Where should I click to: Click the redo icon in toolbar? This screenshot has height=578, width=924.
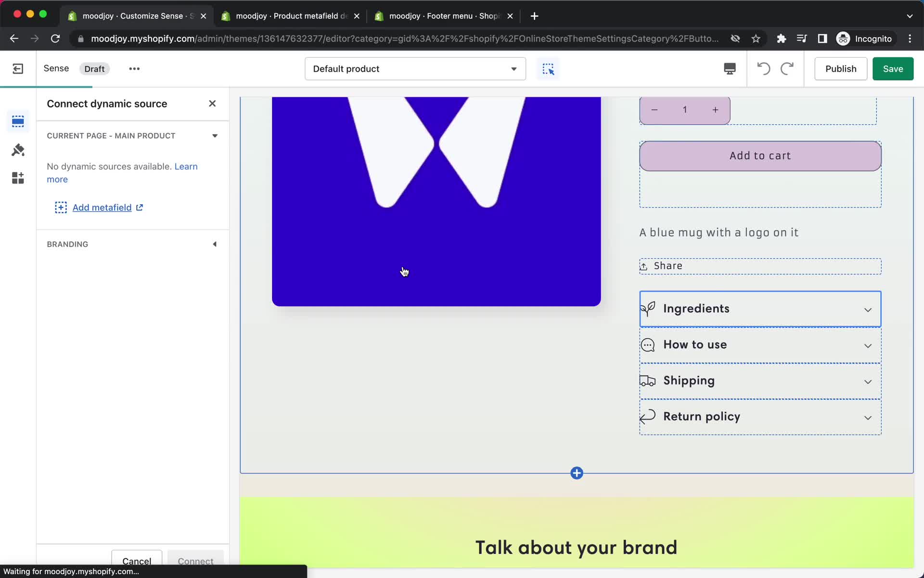(788, 68)
